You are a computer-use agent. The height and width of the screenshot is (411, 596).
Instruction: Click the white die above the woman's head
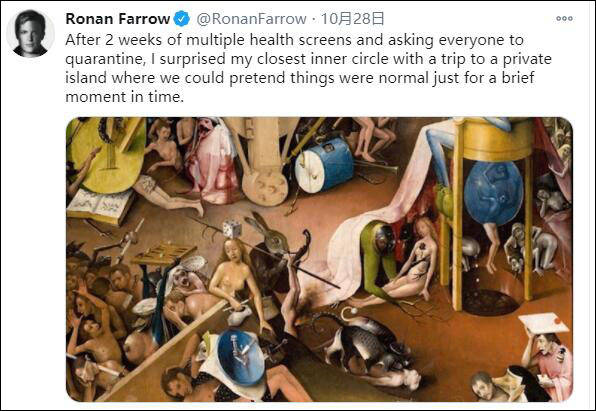(231, 229)
